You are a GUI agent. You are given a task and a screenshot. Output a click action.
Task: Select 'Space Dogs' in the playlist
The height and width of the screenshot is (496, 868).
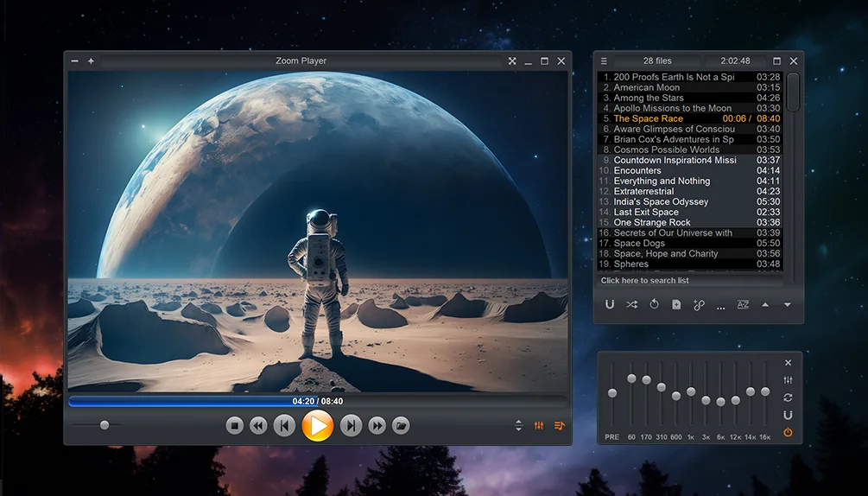690,243
